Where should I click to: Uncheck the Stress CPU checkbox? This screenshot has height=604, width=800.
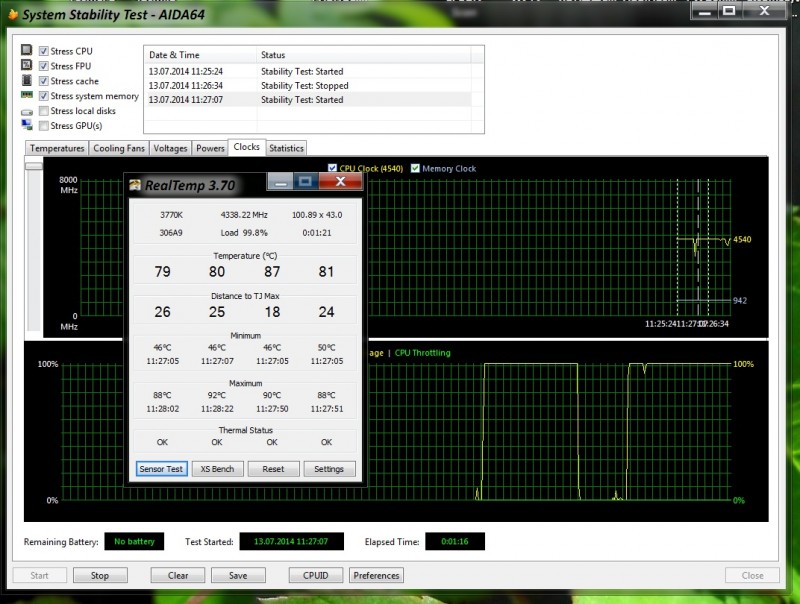44,51
